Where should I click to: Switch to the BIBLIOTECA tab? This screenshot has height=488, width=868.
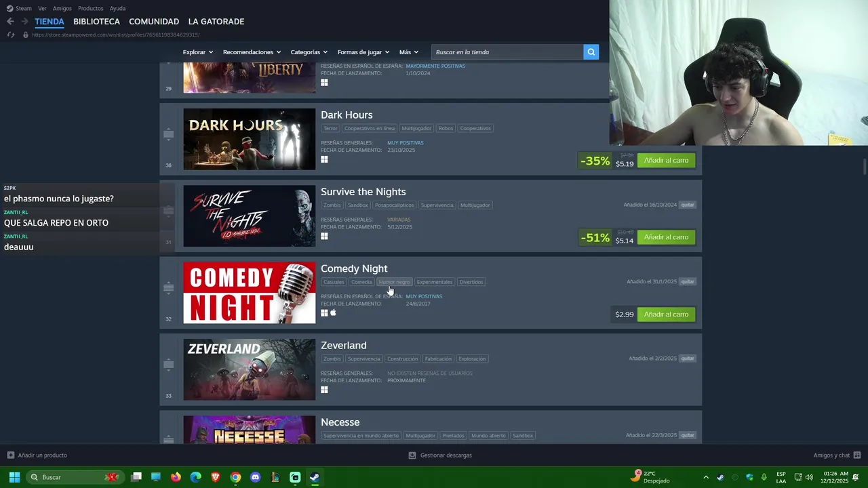point(96,22)
